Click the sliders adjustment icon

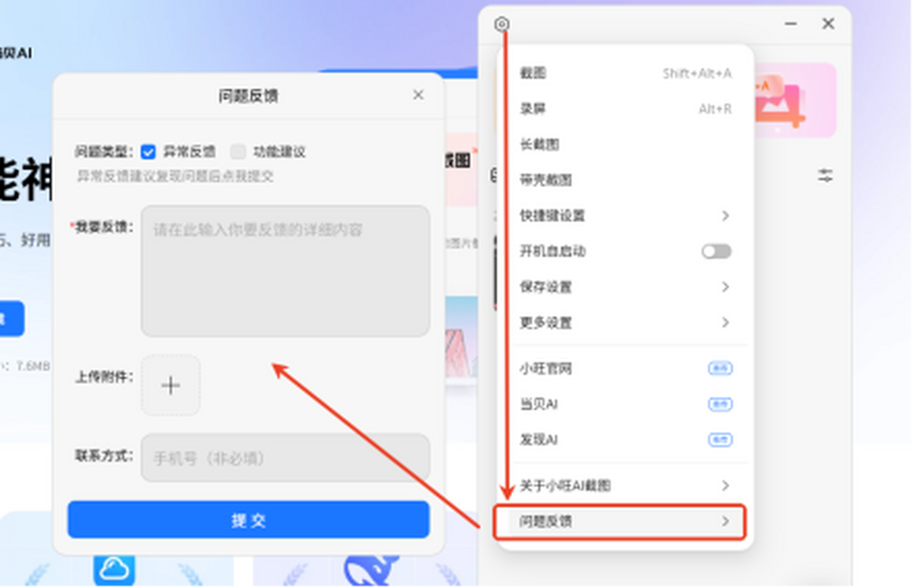tap(826, 176)
